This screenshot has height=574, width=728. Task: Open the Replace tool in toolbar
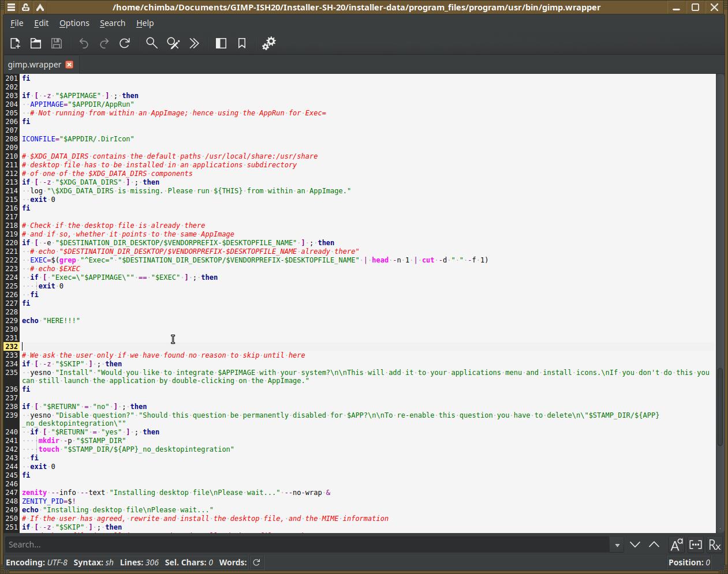173,43
